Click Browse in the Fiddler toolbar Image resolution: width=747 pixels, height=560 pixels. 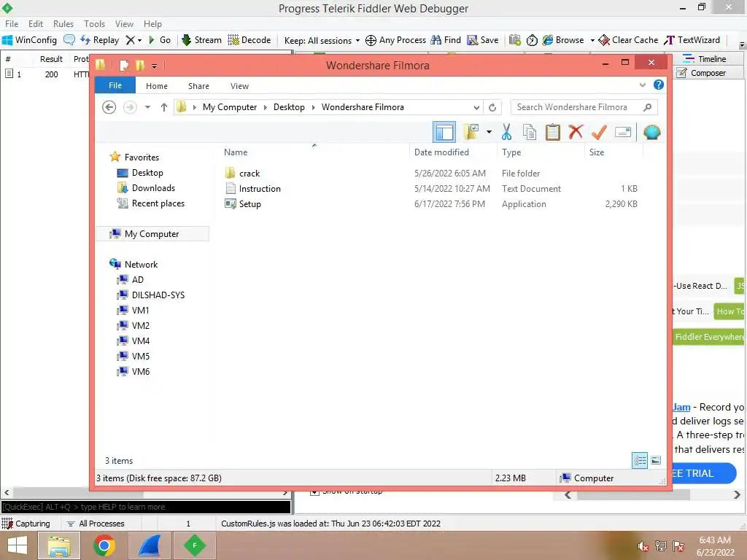563,40
